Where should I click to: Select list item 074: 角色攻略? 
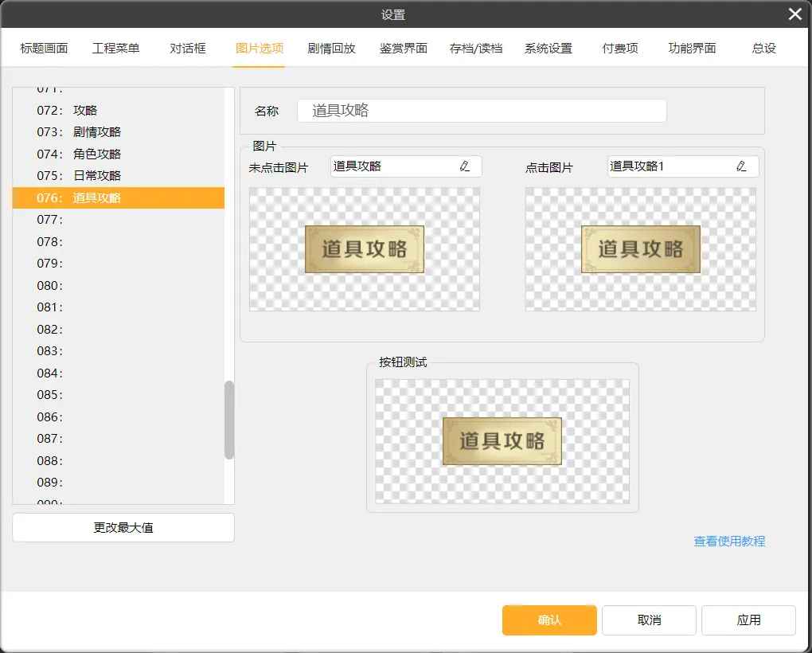tap(119, 154)
